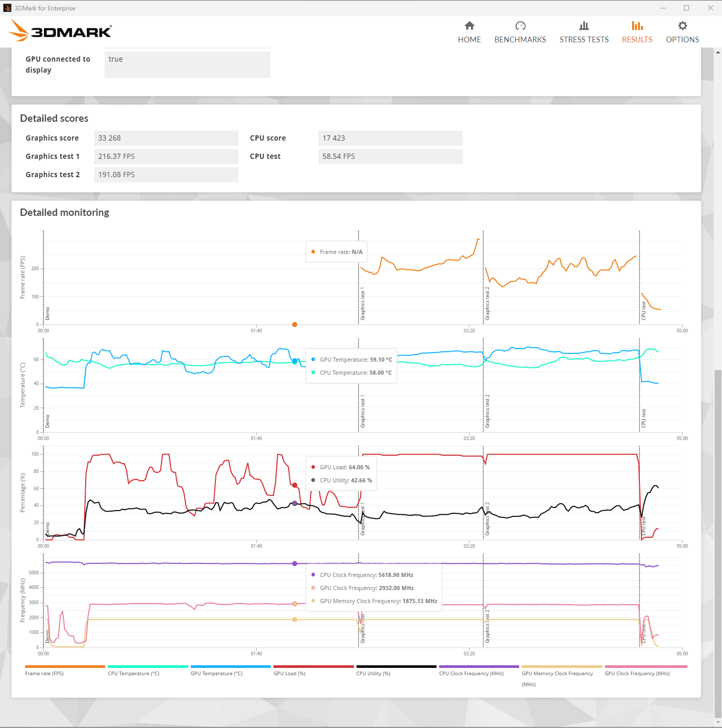Click the Detailed monitoring heading

pyautogui.click(x=65, y=213)
